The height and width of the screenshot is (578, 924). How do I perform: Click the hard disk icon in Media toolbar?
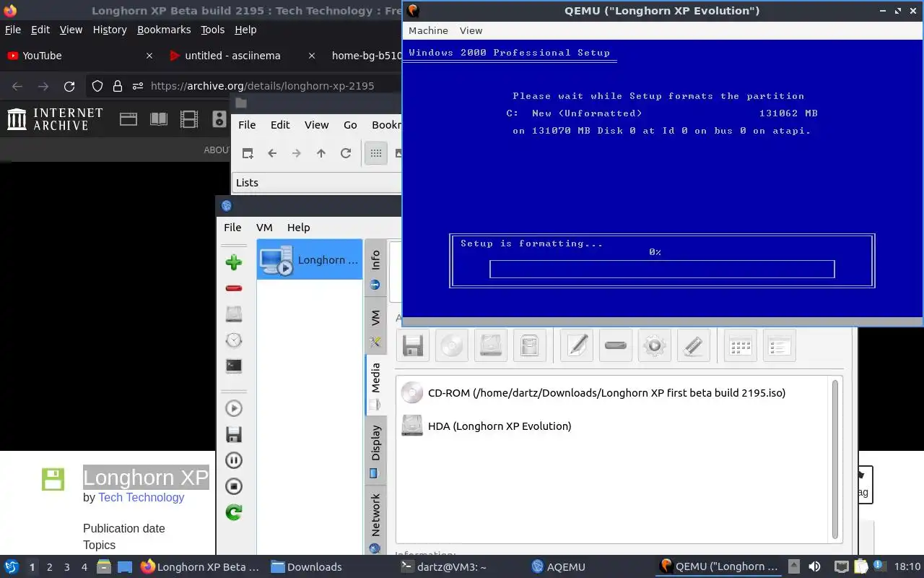tap(491, 345)
